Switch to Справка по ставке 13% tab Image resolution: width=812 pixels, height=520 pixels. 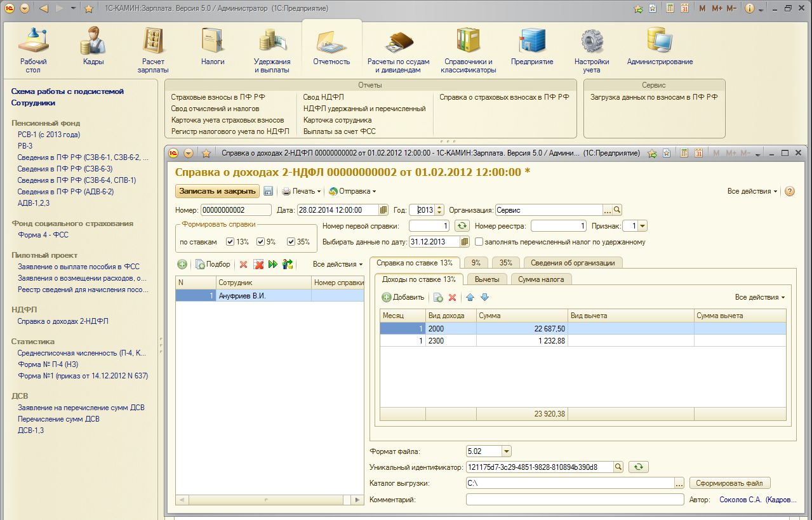[415, 263]
